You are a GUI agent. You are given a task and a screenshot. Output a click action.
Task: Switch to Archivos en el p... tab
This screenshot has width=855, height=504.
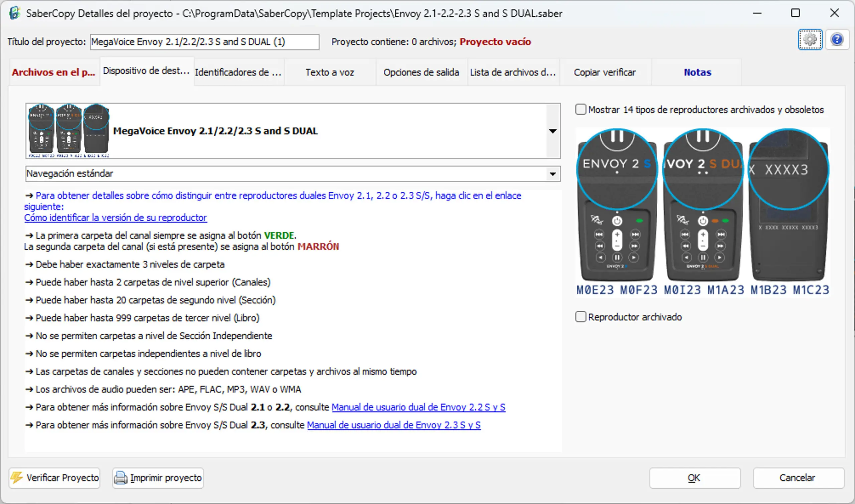(x=54, y=72)
